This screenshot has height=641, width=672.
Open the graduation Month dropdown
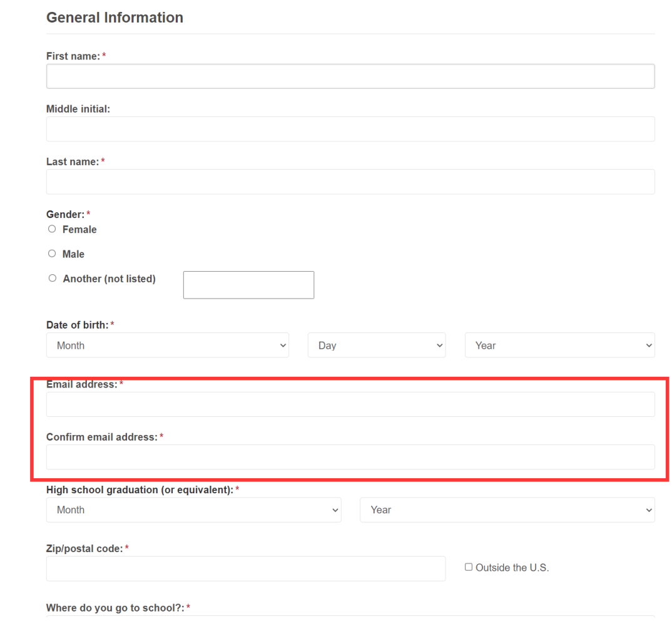click(194, 510)
